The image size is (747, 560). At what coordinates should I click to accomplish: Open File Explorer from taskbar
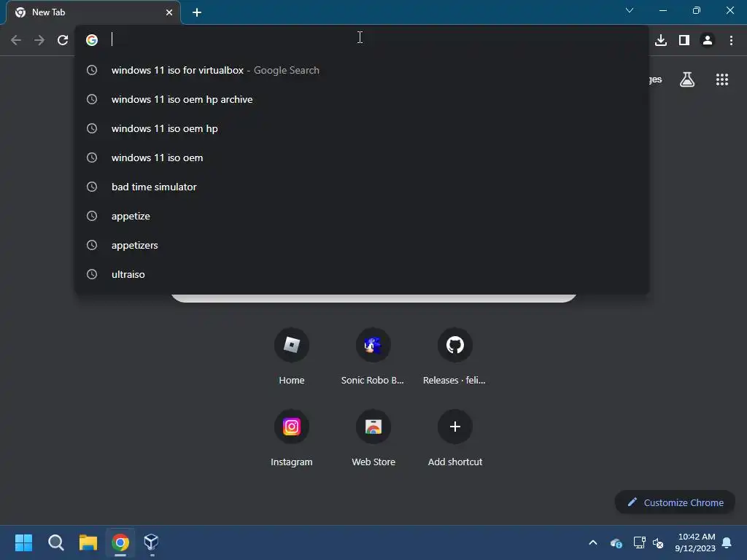coord(88,542)
